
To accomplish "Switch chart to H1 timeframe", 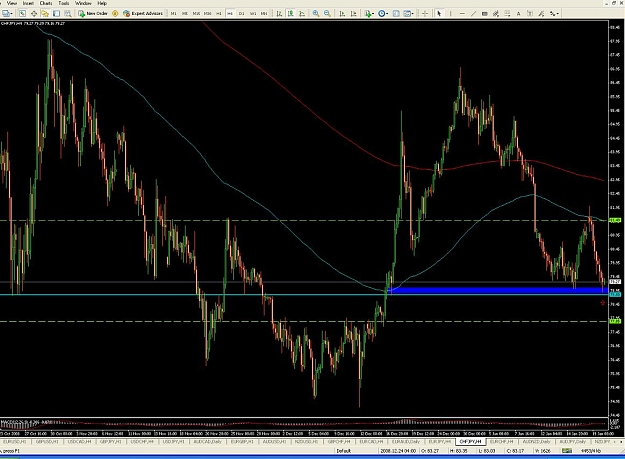I will [219, 14].
